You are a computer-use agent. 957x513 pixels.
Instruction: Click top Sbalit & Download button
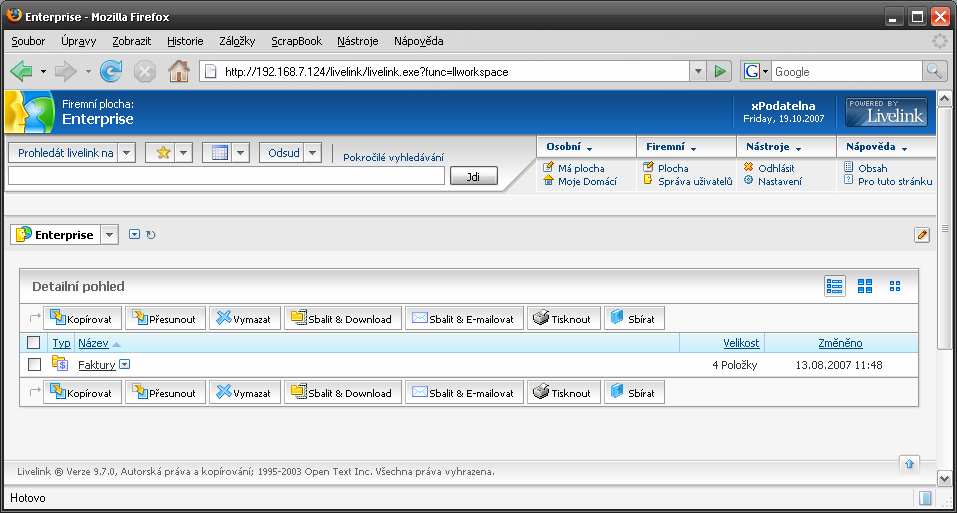[342, 318]
